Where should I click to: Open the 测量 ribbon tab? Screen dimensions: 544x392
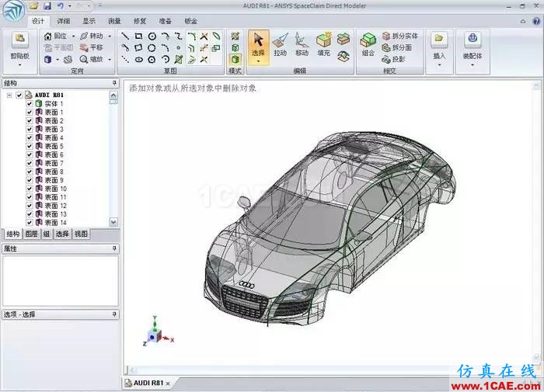point(114,21)
